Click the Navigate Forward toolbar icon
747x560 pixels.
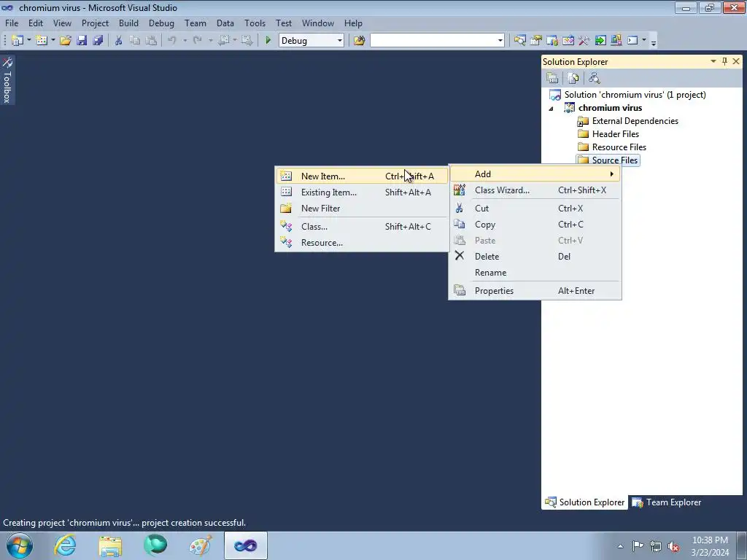coord(247,41)
